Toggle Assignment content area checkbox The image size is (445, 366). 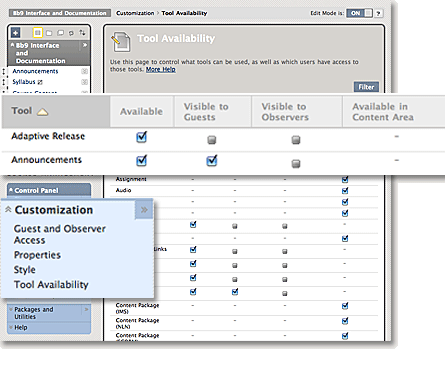345,179
